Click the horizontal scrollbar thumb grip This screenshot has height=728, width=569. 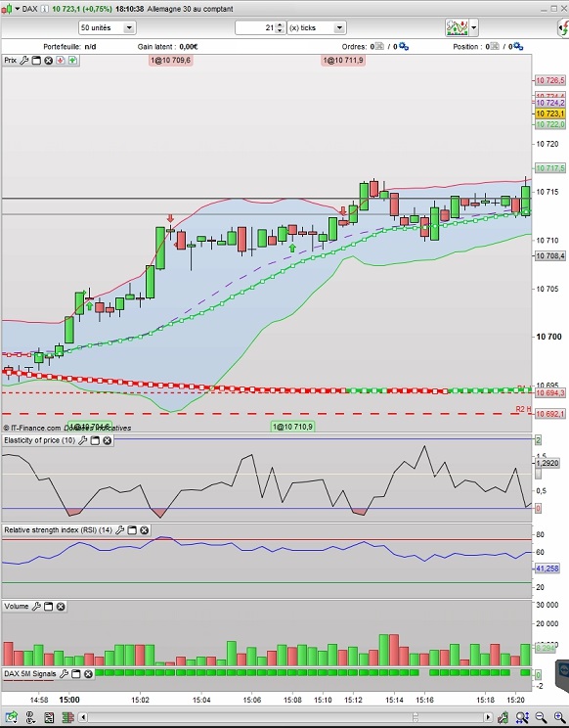[x=416, y=717]
